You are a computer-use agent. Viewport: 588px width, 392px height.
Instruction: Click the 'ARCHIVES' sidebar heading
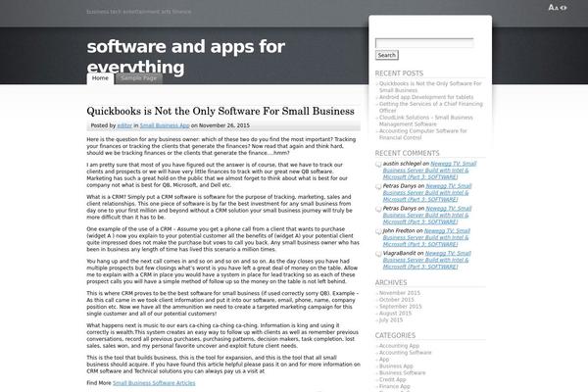(391, 283)
